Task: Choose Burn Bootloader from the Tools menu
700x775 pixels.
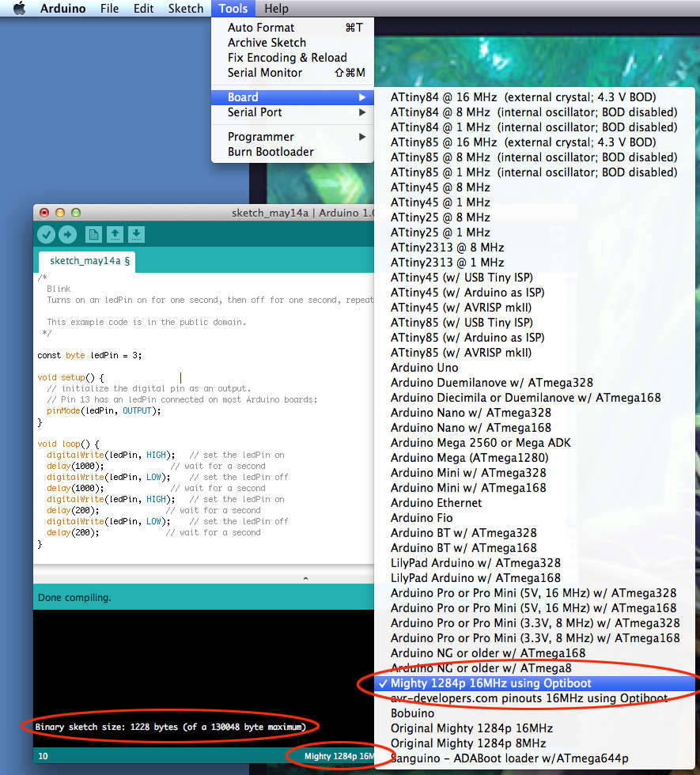Action: click(x=261, y=151)
